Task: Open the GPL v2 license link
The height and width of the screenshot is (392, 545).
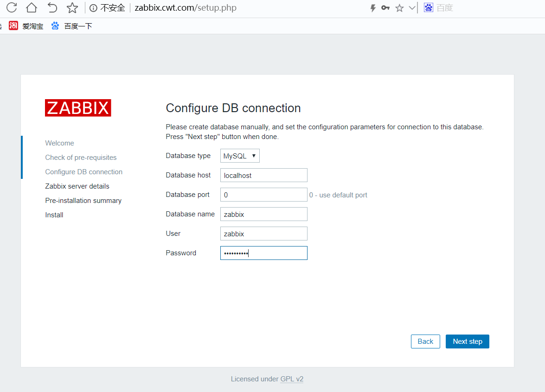Action: [292, 379]
